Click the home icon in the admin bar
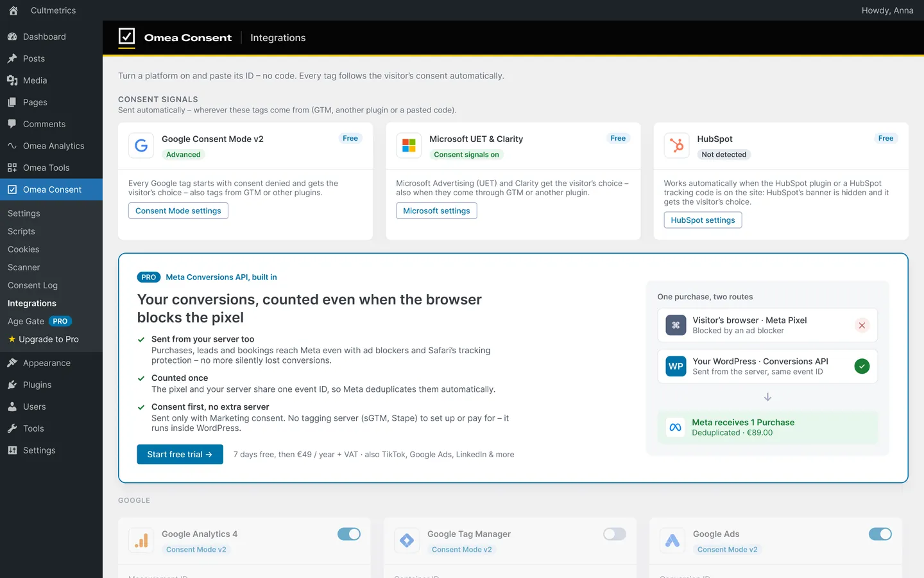 click(13, 10)
